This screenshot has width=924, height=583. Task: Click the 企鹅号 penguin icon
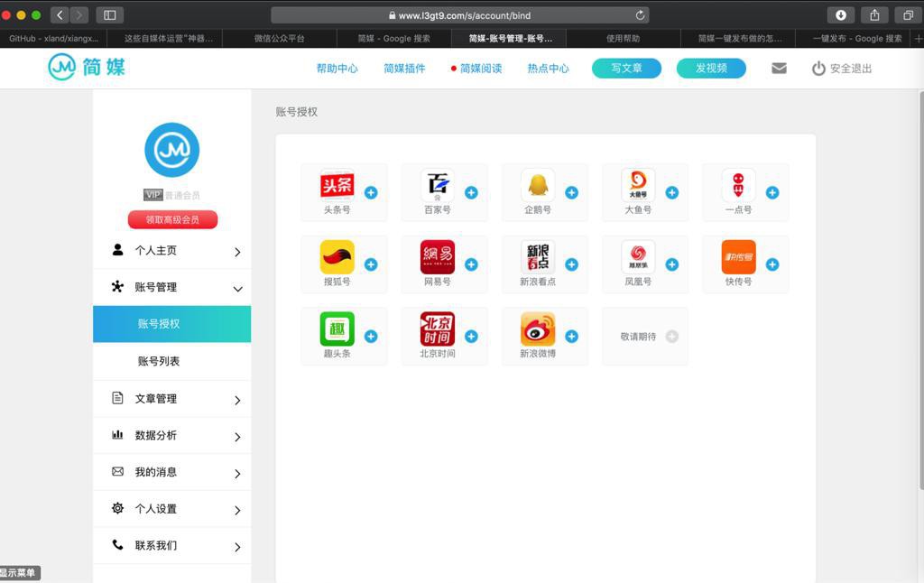[x=538, y=185]
